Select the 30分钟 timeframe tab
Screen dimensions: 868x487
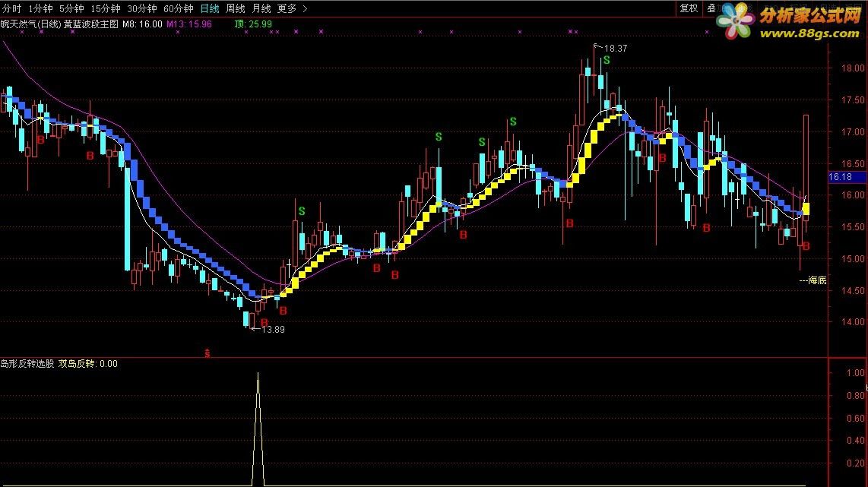[141, 8]
